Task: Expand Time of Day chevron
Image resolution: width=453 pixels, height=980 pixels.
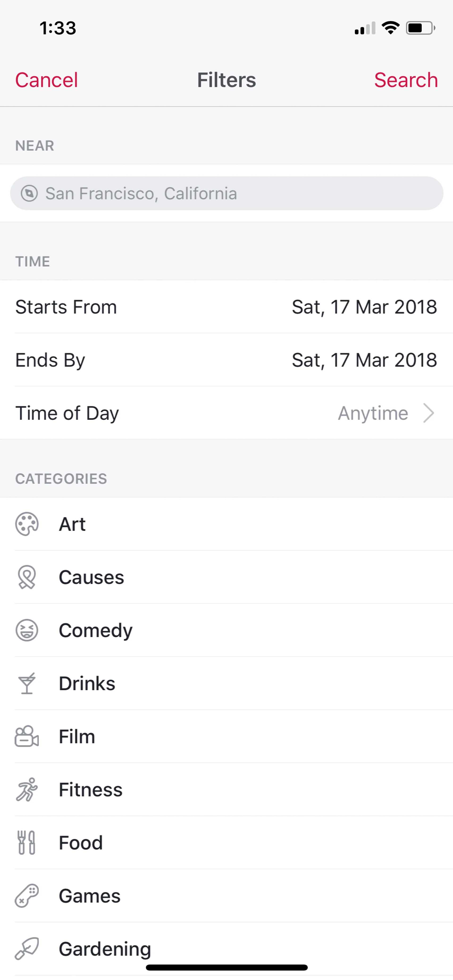Action: (x=429, y=413)
